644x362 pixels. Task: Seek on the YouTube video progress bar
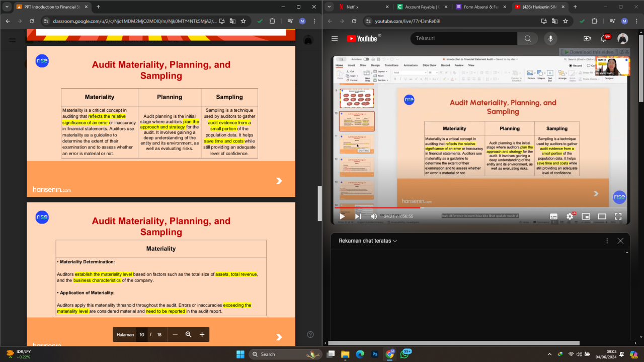click(480, 207)
